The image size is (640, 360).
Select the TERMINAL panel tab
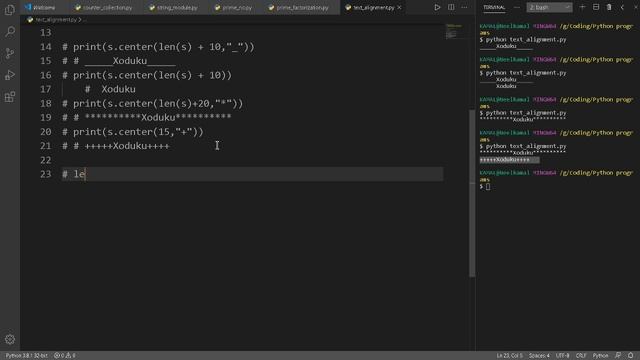(494, 7)
